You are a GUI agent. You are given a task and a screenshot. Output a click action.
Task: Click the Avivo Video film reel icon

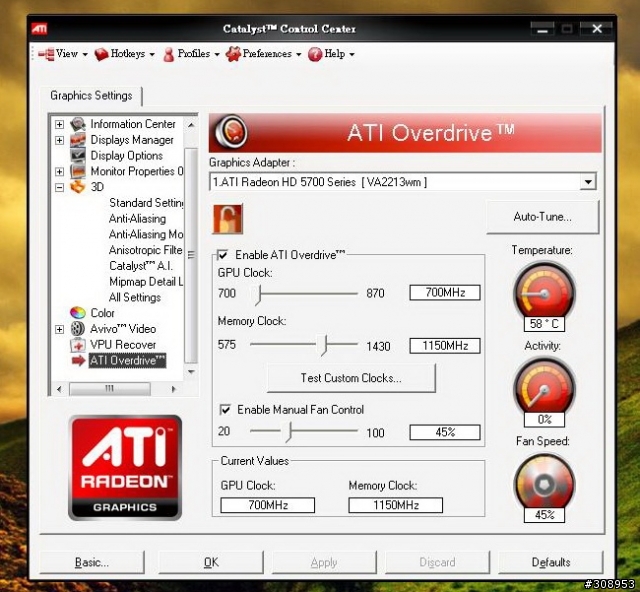tap(78, 329)
